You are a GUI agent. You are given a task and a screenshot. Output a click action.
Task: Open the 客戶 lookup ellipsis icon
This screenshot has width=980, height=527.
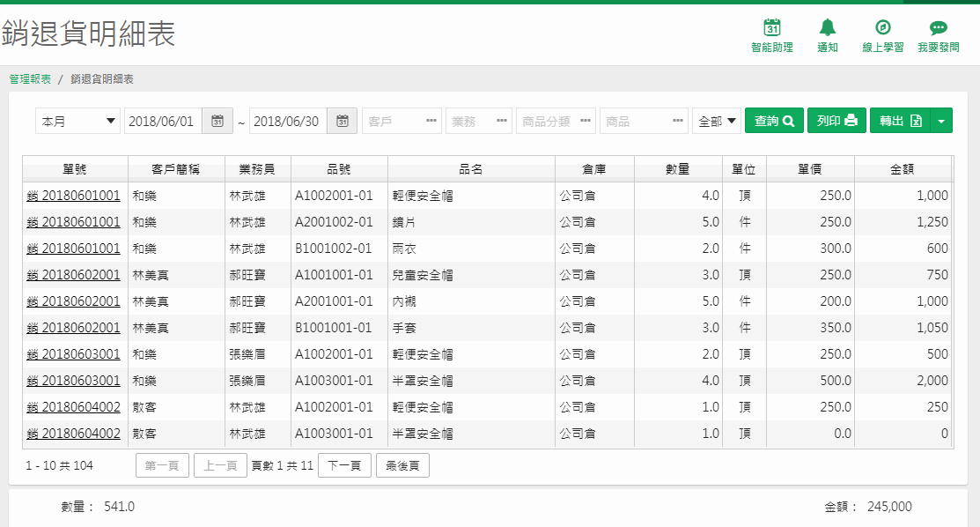[x=431, y=121]
